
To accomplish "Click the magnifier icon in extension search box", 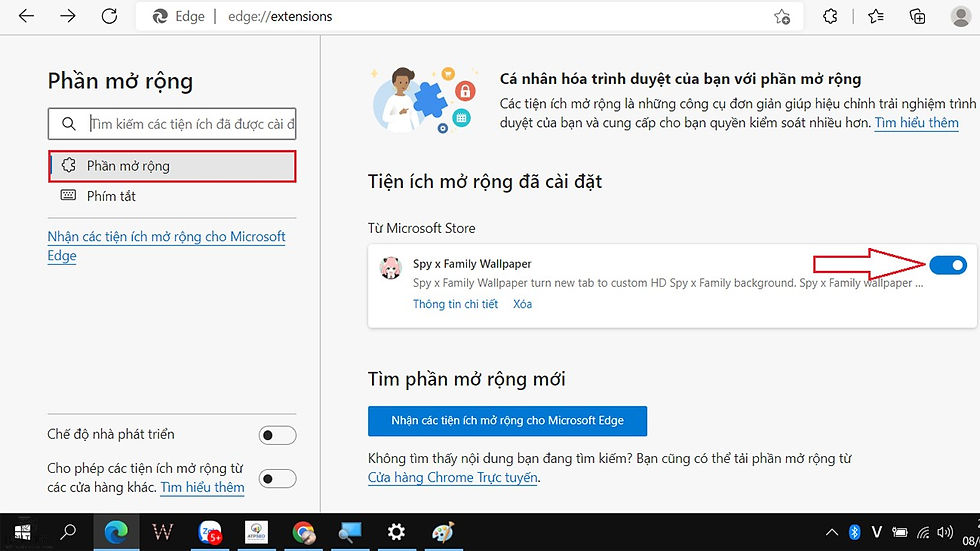I will pos(69,124).
